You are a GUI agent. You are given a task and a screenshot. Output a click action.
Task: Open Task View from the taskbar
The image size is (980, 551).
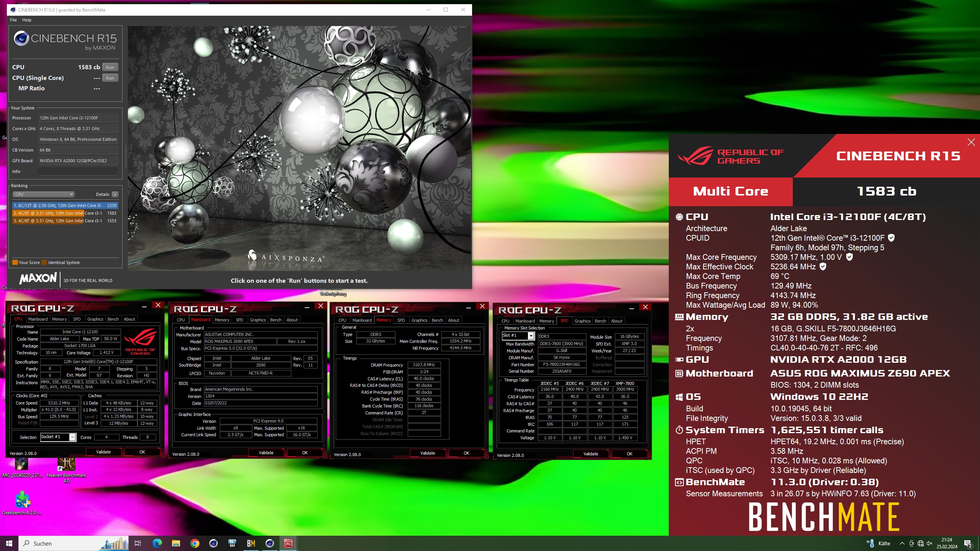point(138,543)
